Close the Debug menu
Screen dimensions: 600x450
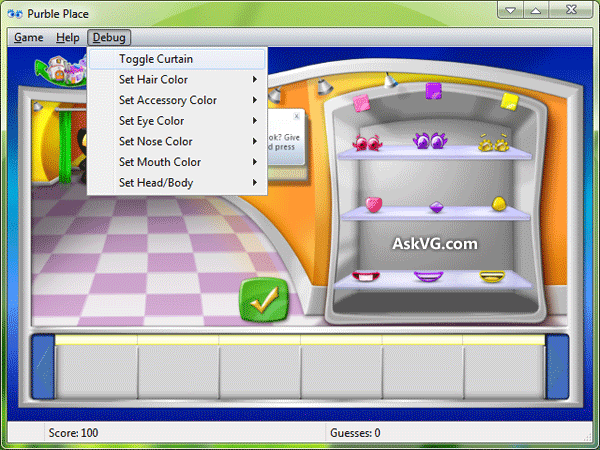[109, 38]
